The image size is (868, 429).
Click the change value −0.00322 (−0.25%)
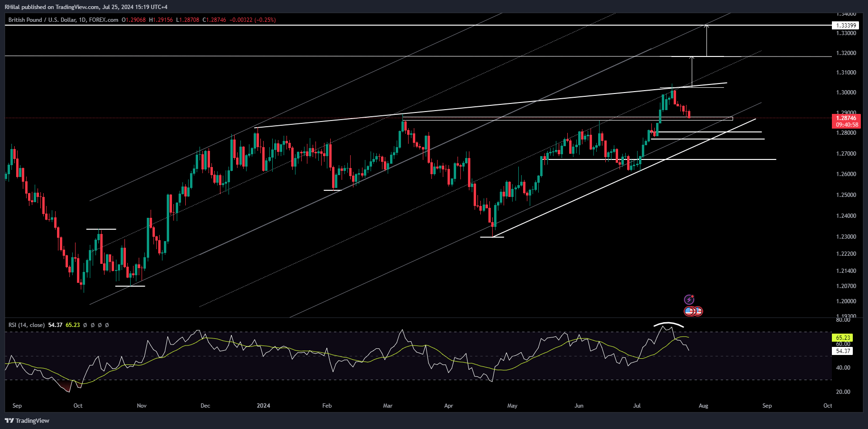pos(252,20)
